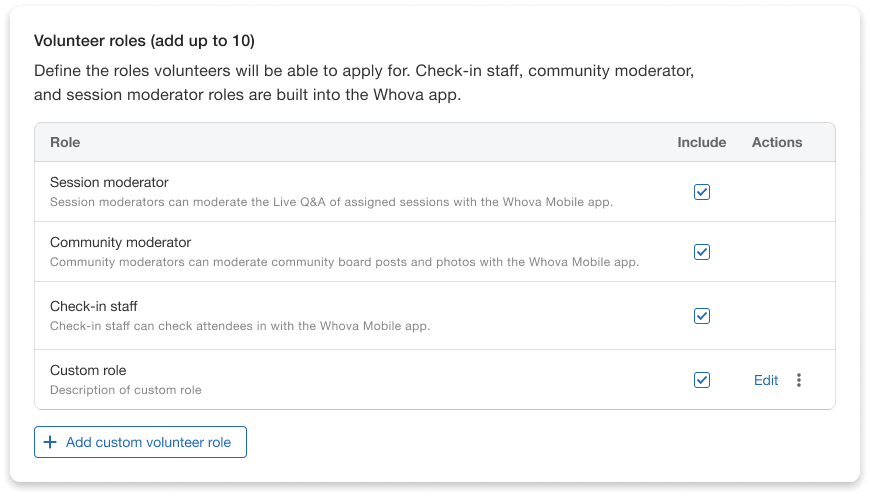The image size is (870, 496).
Task: Uncheck the Custom role include checkbox
Action: [x=702, y=380]
